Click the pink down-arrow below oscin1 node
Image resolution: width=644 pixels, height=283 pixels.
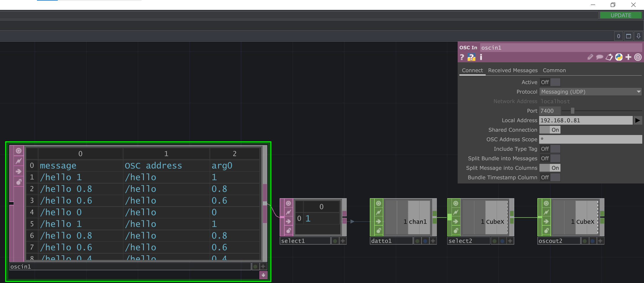[x=263, y=275]
